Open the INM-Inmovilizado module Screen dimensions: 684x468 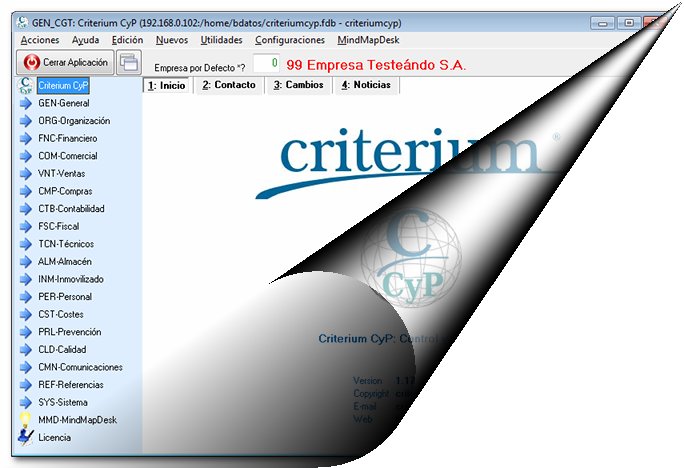pyautogui.click(x=71, y=279)
